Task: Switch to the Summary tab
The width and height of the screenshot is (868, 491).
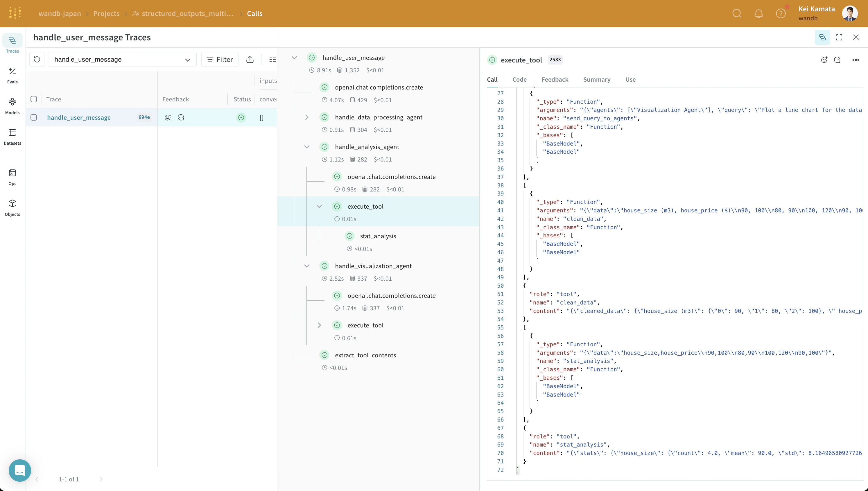Action: (597, 80)
